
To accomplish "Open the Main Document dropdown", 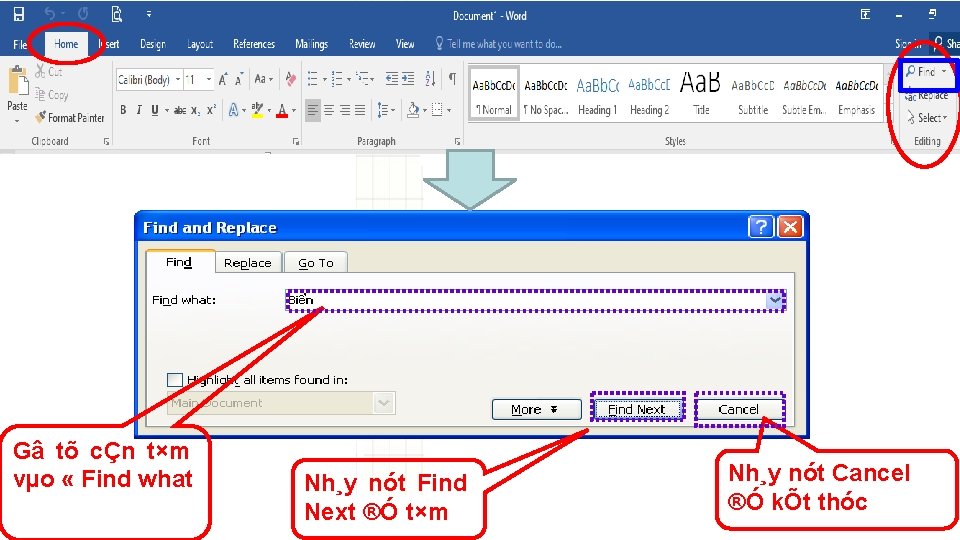I will pos(383,403).
